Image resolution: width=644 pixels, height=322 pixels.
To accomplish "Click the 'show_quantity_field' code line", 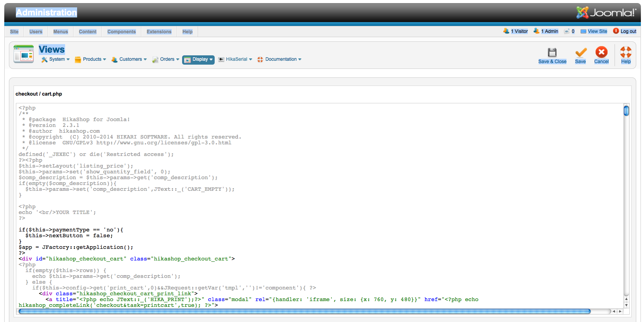I will pyautogui.click(x=95, y=172).
